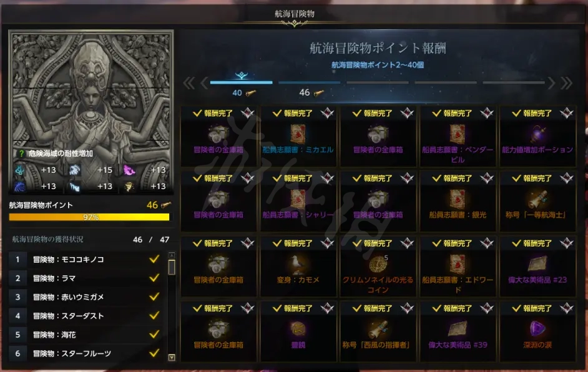Click the seagull transformation 変身:カモメ reward icon
Screen dimensions: 588x372
(x=298, y=263)
